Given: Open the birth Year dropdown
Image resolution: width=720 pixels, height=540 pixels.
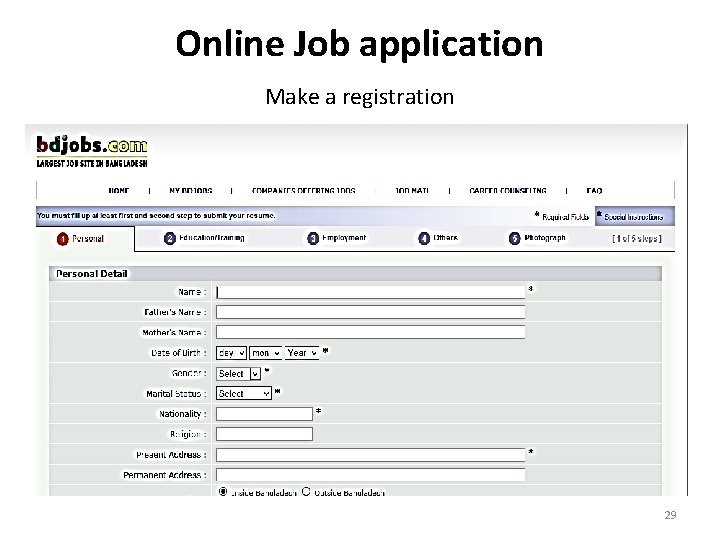Looking at the screenshot, I should 302,353.
